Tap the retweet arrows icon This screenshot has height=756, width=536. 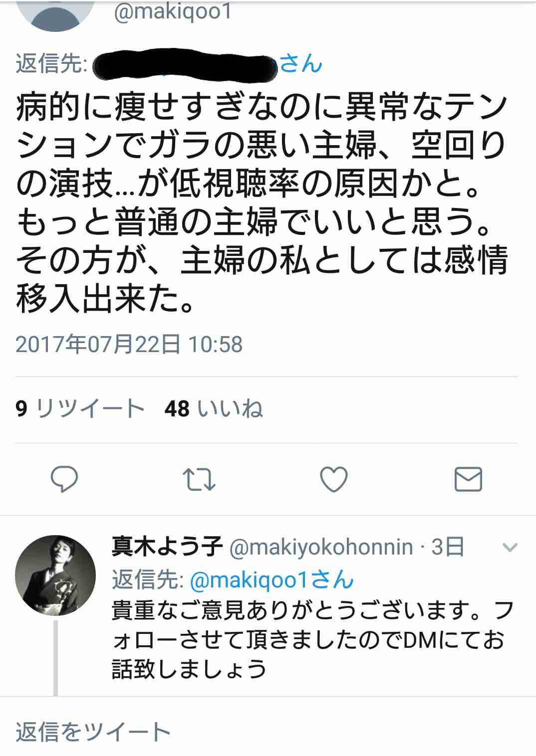[x=199, y=479]
